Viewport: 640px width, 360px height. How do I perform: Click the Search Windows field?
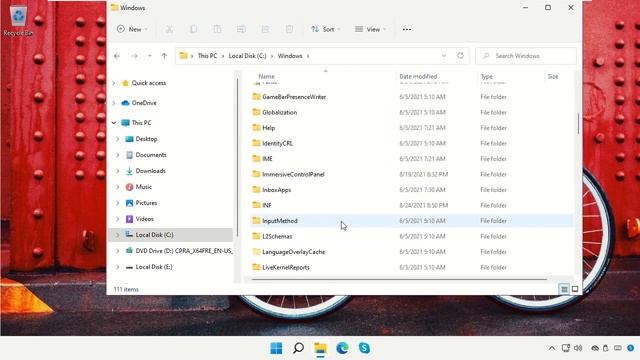tap(526, 56)
